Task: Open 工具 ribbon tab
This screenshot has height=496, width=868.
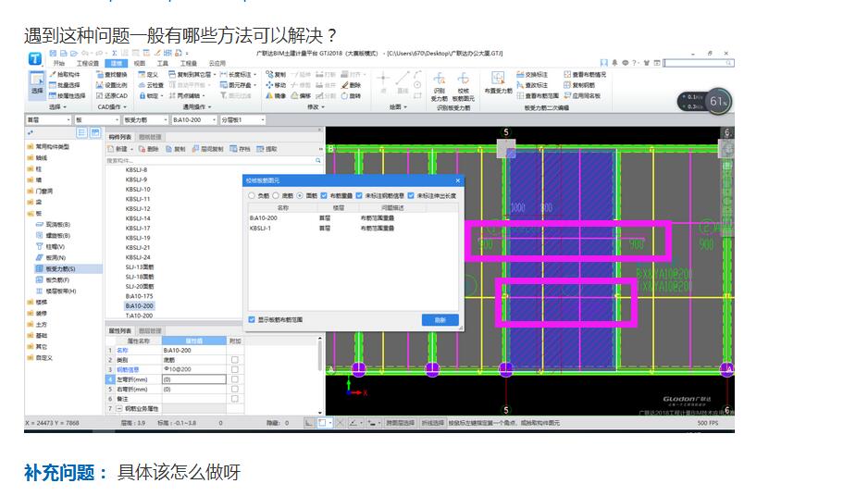Action: pos(162,63)
